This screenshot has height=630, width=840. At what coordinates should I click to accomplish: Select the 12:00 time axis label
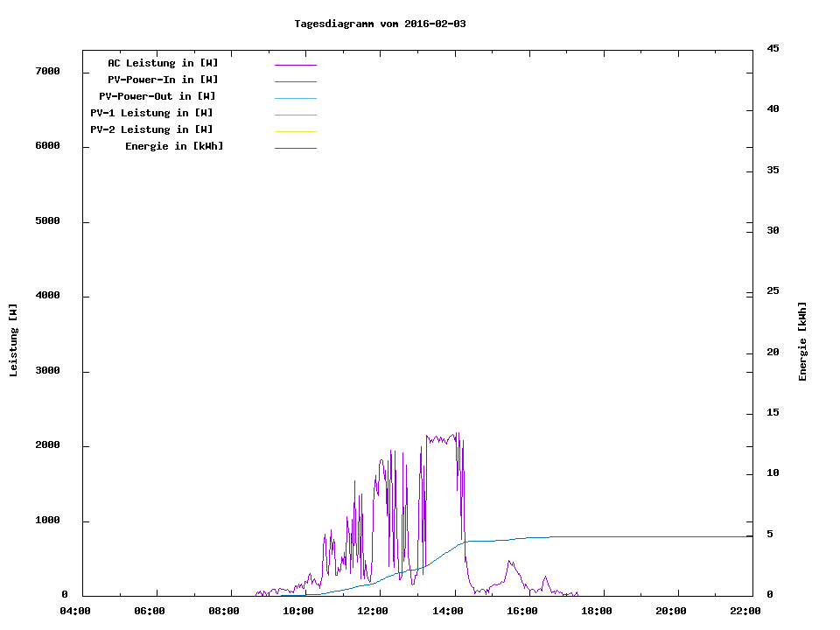click(x=374, y=612)
